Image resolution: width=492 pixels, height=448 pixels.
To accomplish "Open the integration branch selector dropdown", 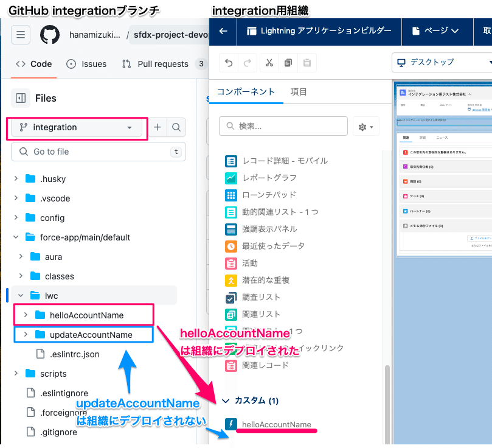I will [x=77, y=127].
